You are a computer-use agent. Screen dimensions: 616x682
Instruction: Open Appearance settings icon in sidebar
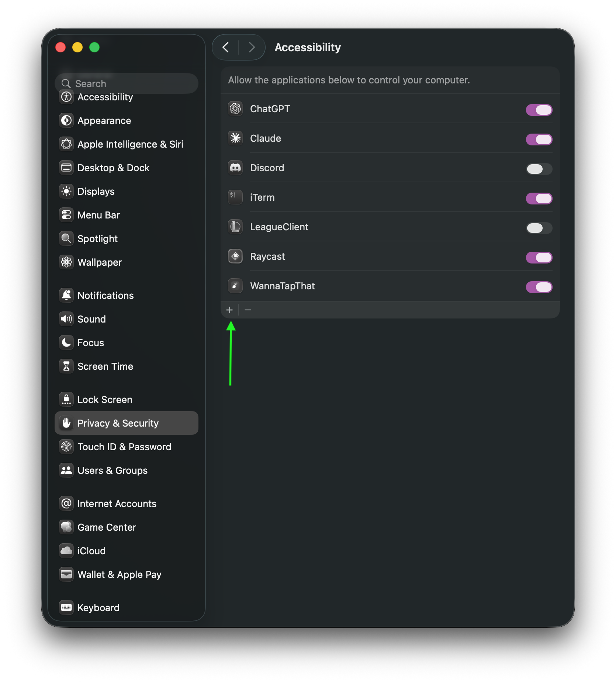tap(66, 120)
